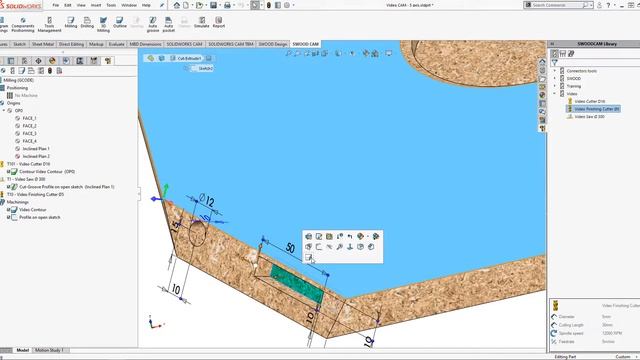Open the Options dropdown arrow

[x=293, y=5]
